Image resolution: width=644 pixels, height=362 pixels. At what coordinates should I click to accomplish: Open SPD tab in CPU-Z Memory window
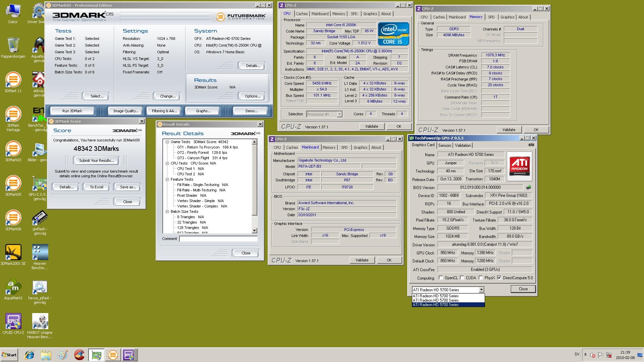[491, 17]
